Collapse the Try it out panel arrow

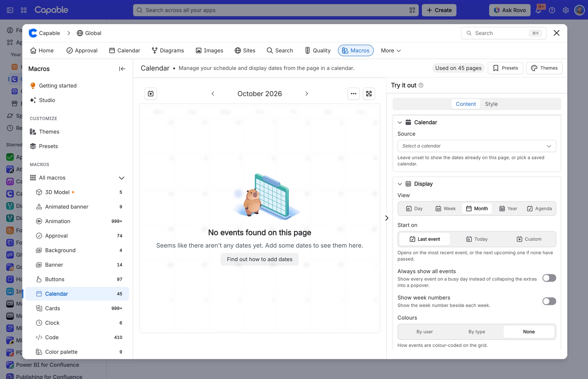coord(387,218)
